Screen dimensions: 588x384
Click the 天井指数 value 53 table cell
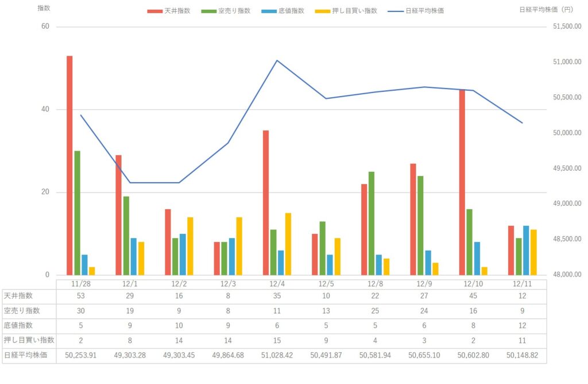click(x=81, y=296)
